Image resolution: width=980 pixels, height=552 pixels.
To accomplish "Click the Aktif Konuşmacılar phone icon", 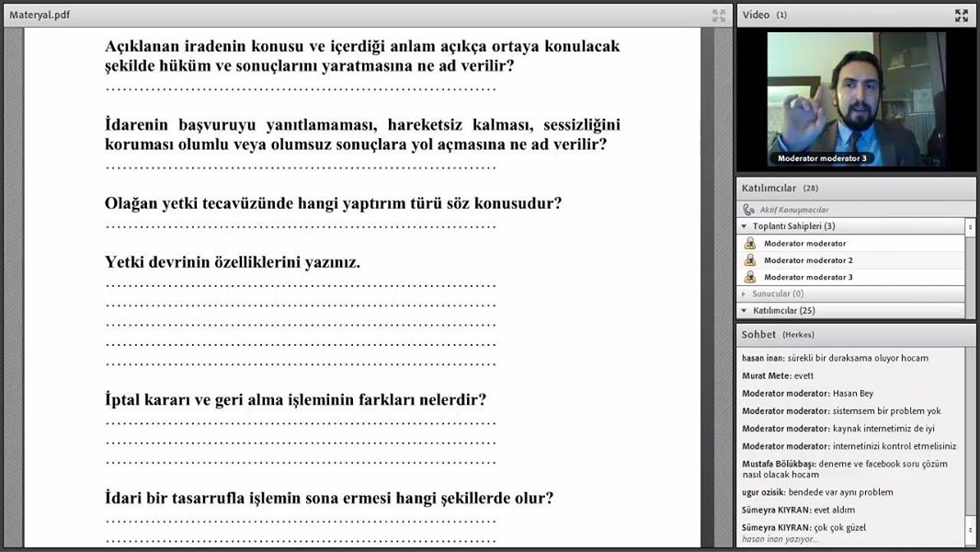I will pyautogui.click(x=748, y=210).
